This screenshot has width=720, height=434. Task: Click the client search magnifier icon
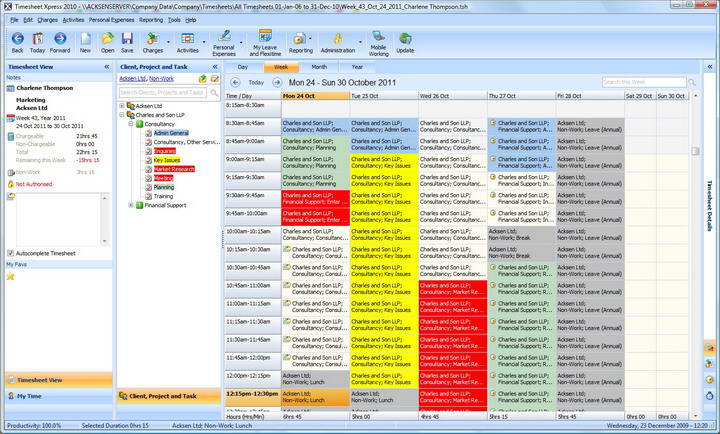click(214, 93)
